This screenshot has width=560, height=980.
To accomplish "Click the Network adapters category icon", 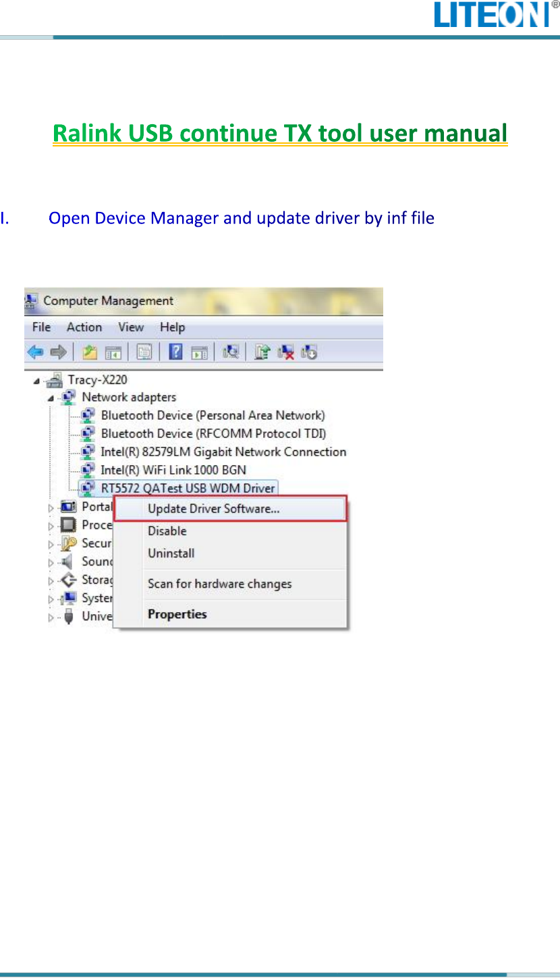I will (x=69, y=397).
